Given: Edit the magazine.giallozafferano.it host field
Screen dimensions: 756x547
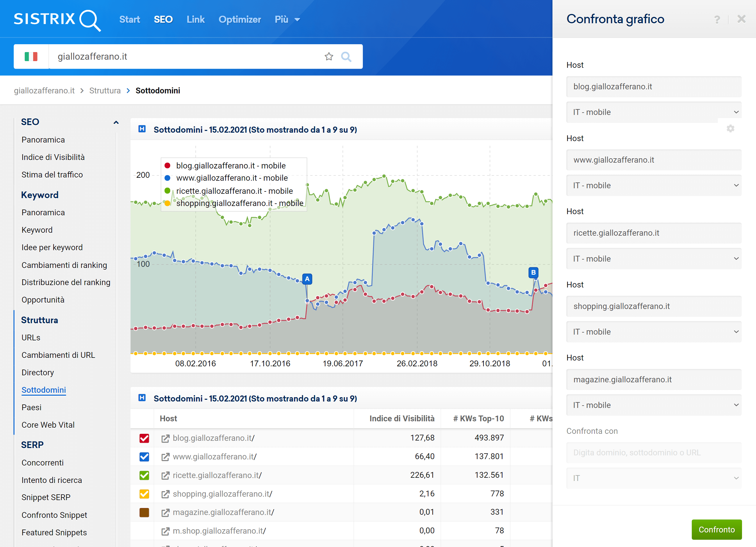Looking at the screenshot, I should tap(653, 380).
